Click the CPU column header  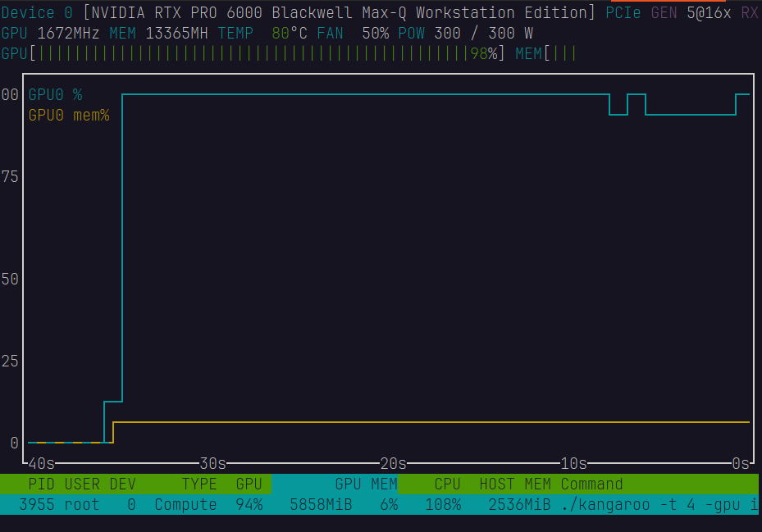[x=447, y=484]
